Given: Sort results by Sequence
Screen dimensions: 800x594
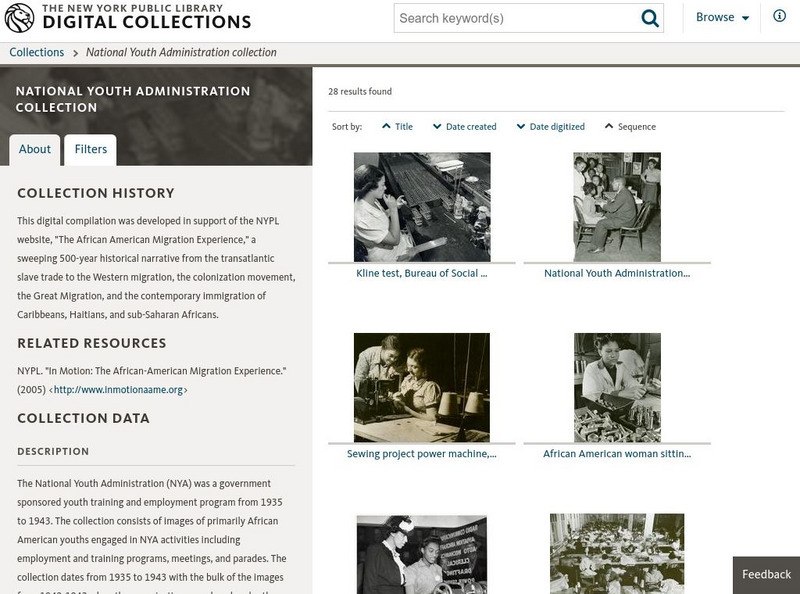Looking at the screenshot, I should point(630,127).
